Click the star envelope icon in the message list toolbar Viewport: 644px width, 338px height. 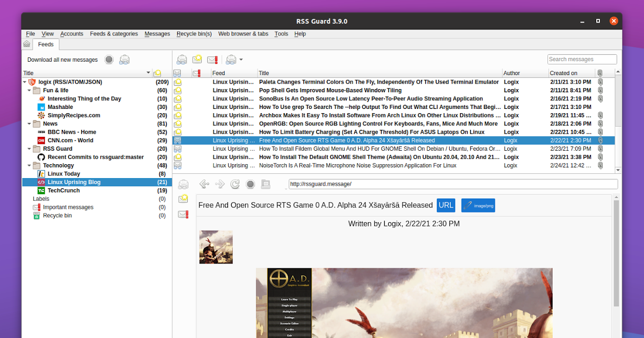click(x=197, y=60)
